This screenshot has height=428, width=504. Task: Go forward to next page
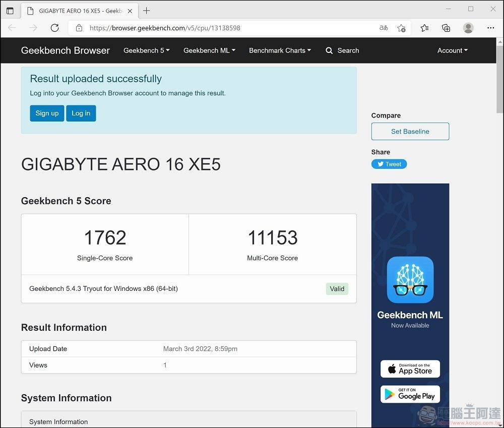(33, 28)
